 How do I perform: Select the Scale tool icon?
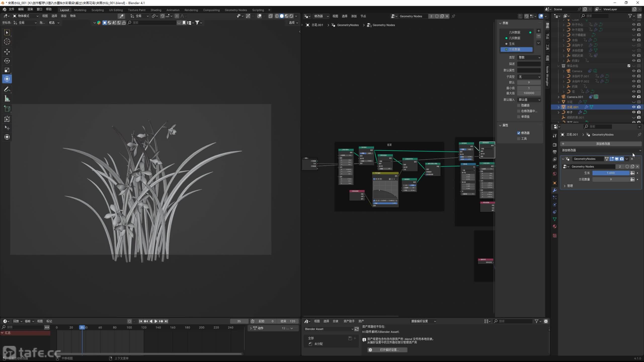pyautogui.click(x=7, y=70)
